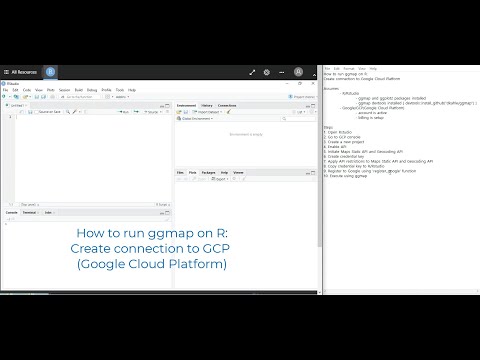Open the RStudio Help menu

pyautogui.click(x=132, y=90)
